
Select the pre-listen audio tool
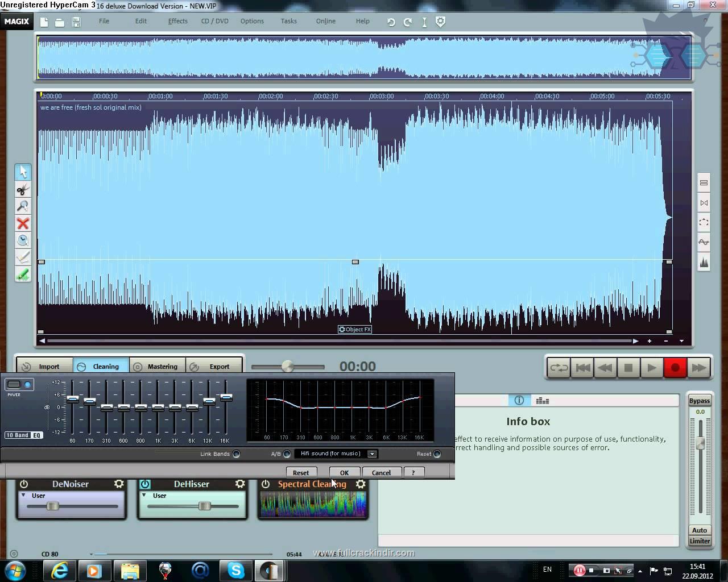pyautogui.click(x=23, y=240)
